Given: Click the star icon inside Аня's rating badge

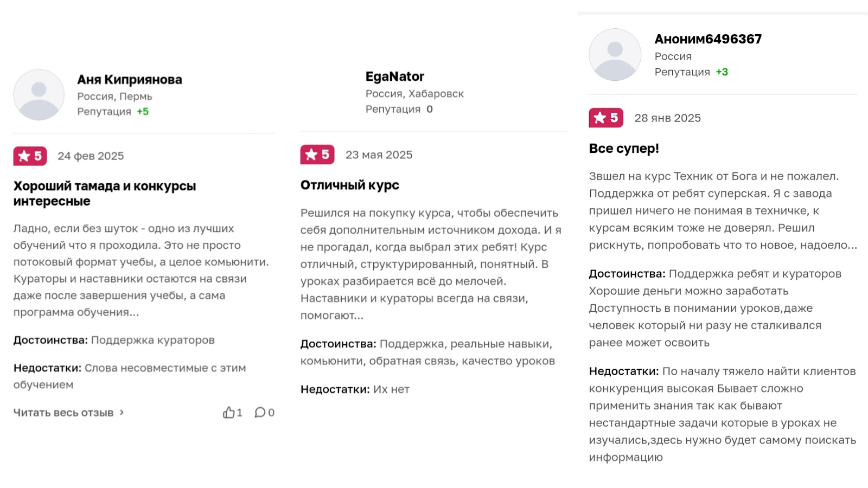Looking at the screenshot, I should coord(23,156).
